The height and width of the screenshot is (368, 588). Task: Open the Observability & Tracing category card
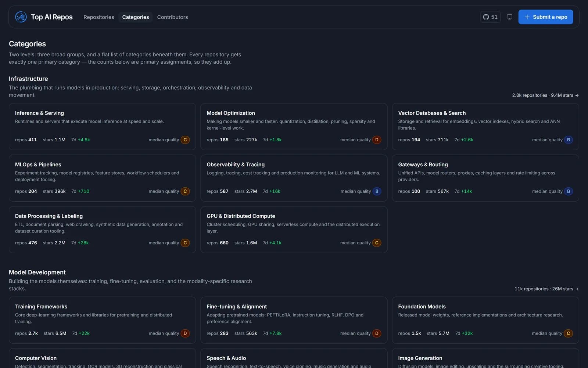coord(294,178)
